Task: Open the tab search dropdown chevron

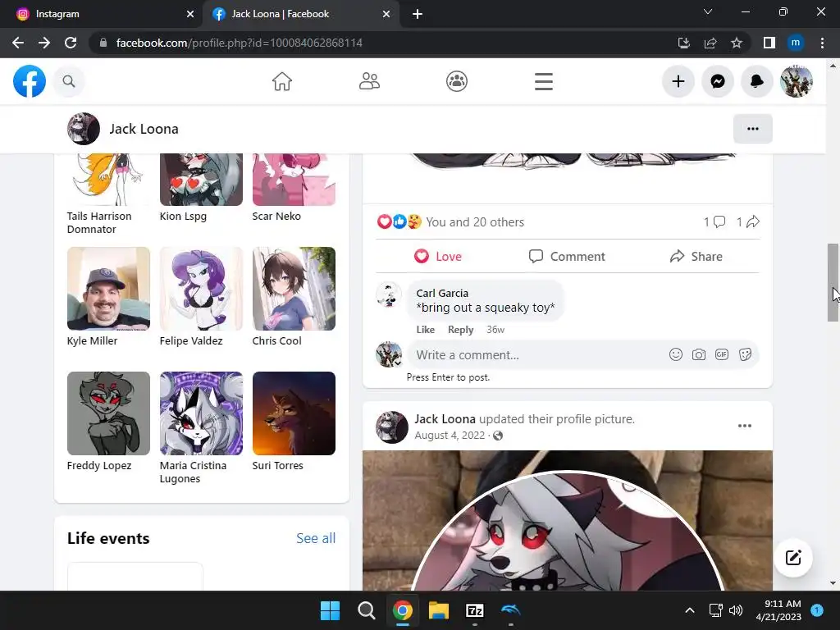Action: [708, 11]
